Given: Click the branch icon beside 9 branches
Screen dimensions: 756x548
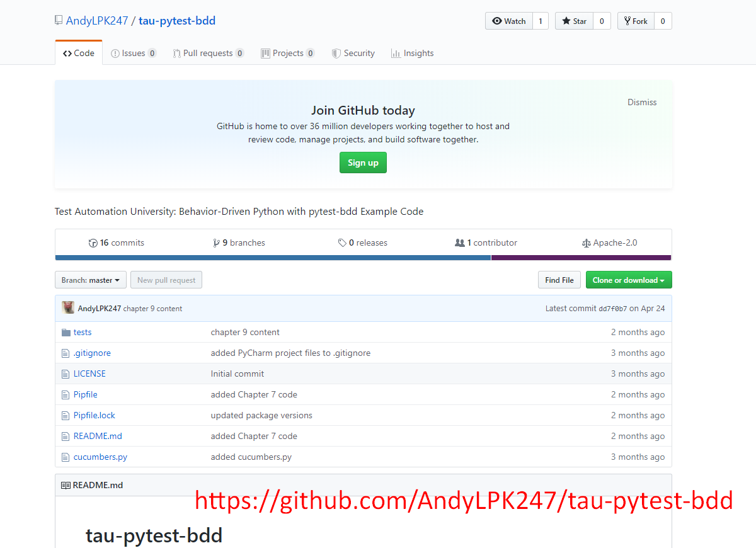Looking at the screenshot, I should point(217,243).
